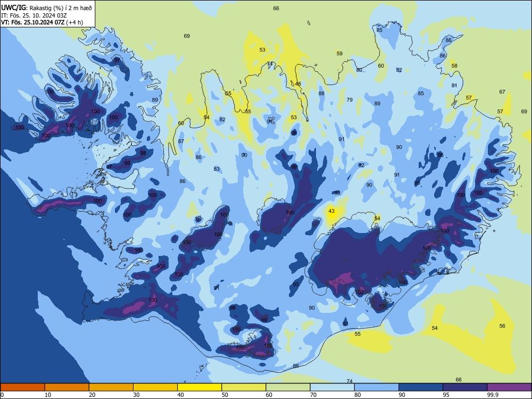Click the title text 'UWC/IG: Rakastig (%) í 2 m hæð'
The width and height of the screenshot is (532, 399).
pyautogui.click(x=46, y=7)
